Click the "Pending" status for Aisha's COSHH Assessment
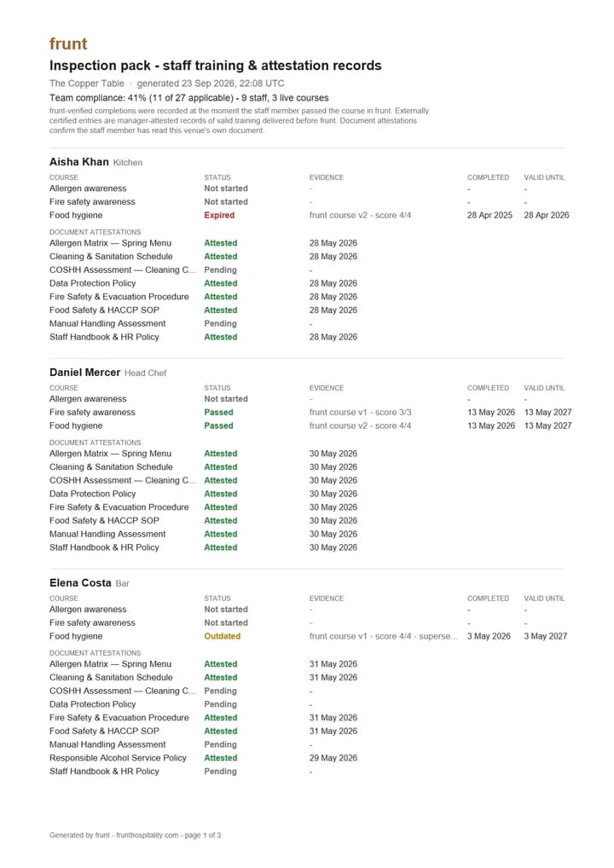This screenshot has width=614, height=868. 220,269
